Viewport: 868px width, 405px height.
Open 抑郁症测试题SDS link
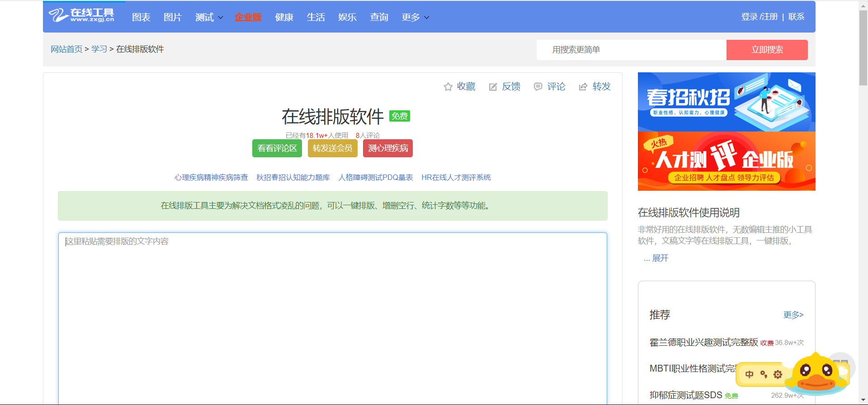click(686, 395)
